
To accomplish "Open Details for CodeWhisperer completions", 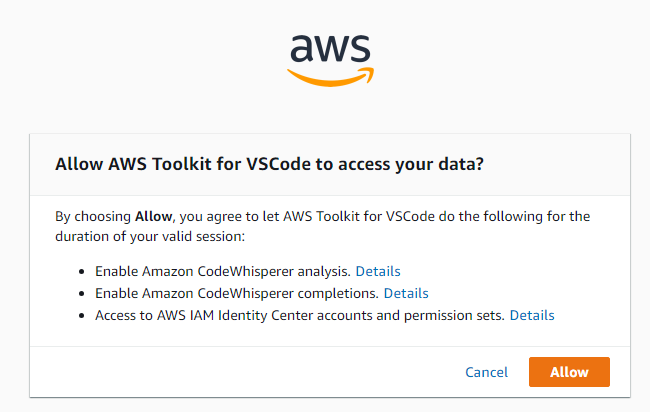I will 406,293.
